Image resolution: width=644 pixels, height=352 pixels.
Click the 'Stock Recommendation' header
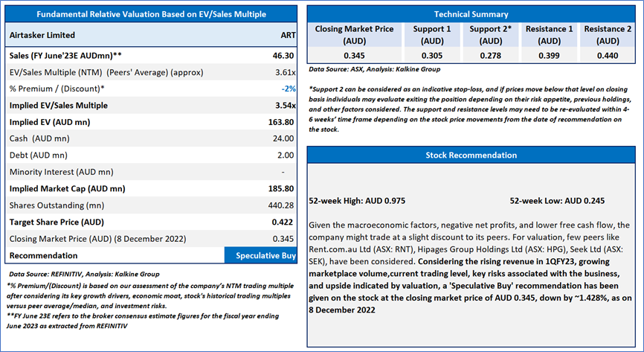[471, 156]
